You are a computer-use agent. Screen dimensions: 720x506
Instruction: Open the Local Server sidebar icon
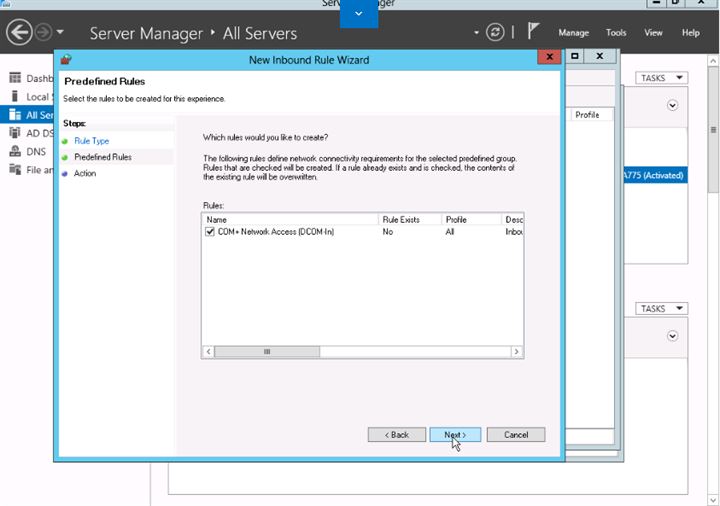(15, 96)
